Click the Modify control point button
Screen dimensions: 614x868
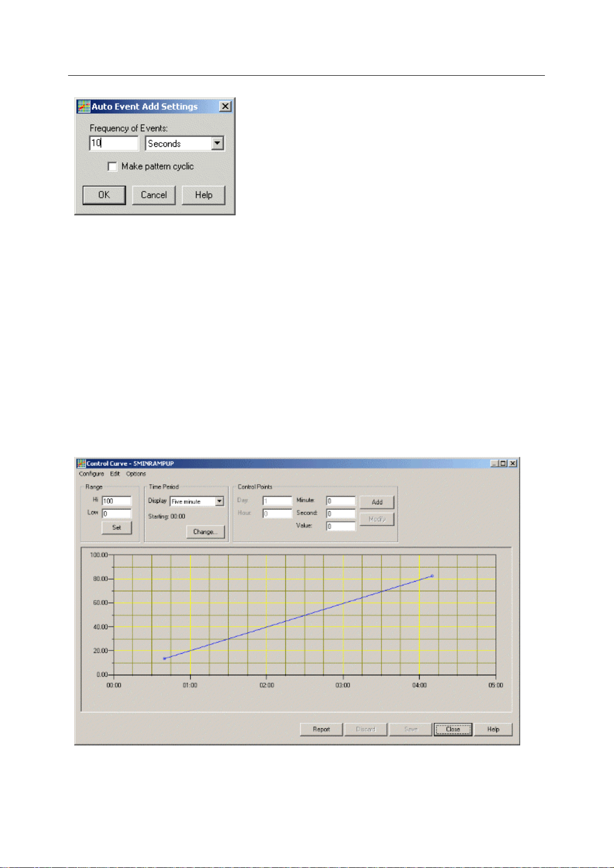[377, 519]
